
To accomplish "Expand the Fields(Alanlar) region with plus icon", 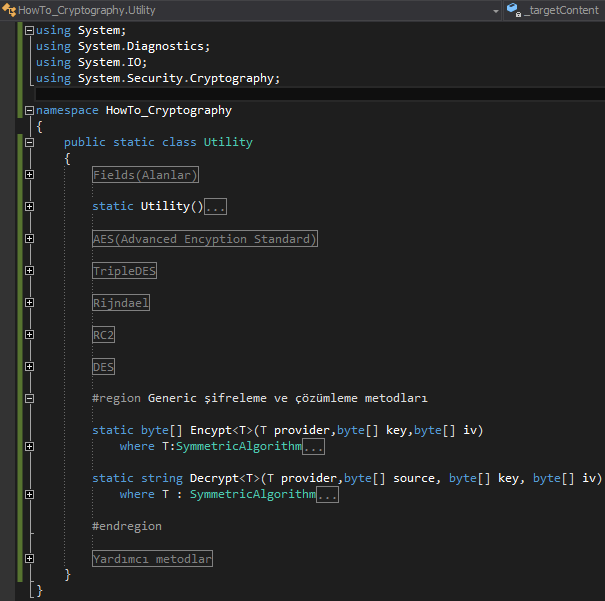I will point(29,174).
